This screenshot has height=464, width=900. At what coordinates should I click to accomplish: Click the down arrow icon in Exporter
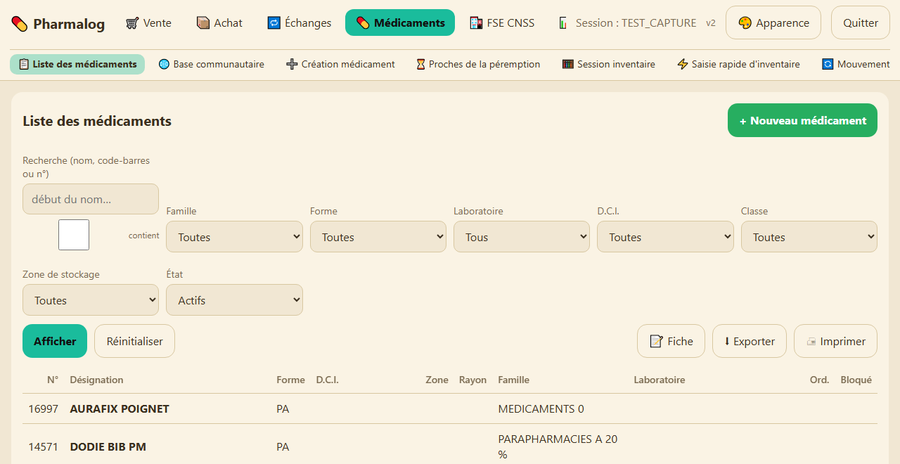coord(727,341)
